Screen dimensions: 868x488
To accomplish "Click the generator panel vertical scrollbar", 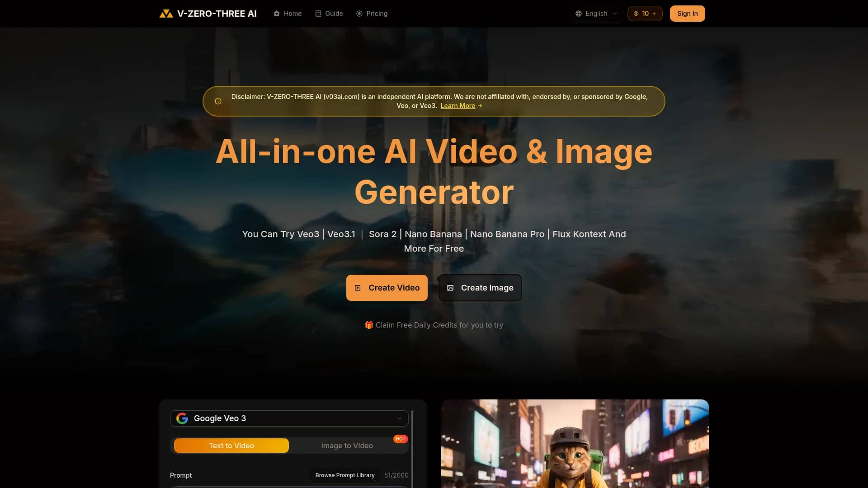I will (x=412, y=449).
